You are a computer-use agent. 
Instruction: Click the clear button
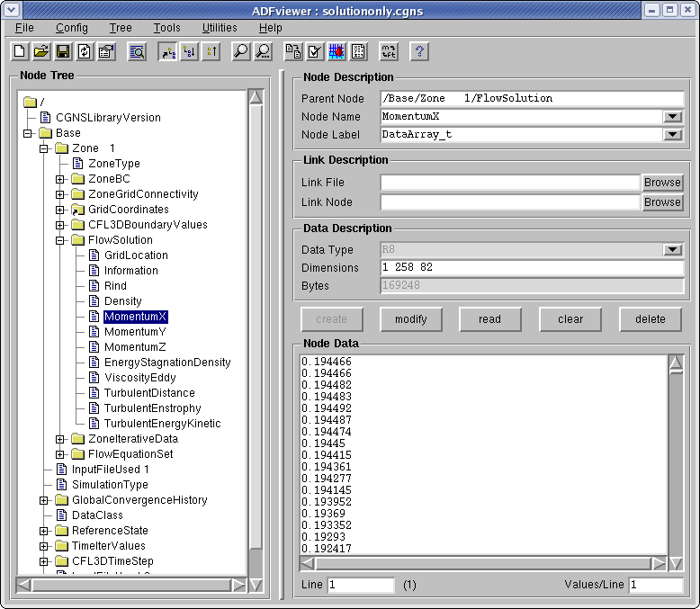[570, 319]
